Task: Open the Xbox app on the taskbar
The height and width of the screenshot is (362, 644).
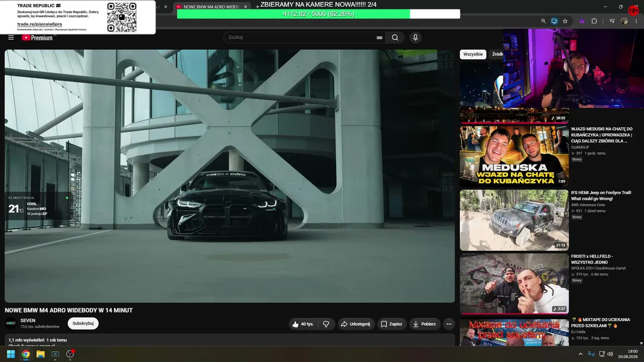Action: point(55,354)
